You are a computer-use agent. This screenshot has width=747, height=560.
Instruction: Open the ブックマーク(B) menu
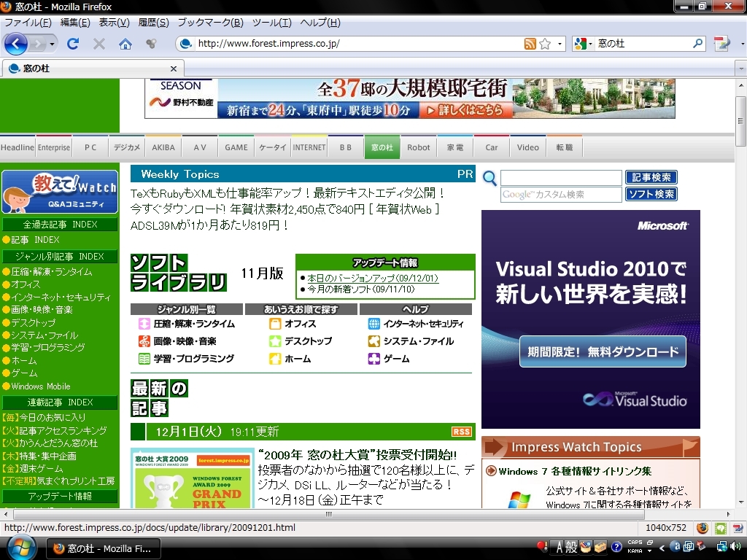click(210, 23)
